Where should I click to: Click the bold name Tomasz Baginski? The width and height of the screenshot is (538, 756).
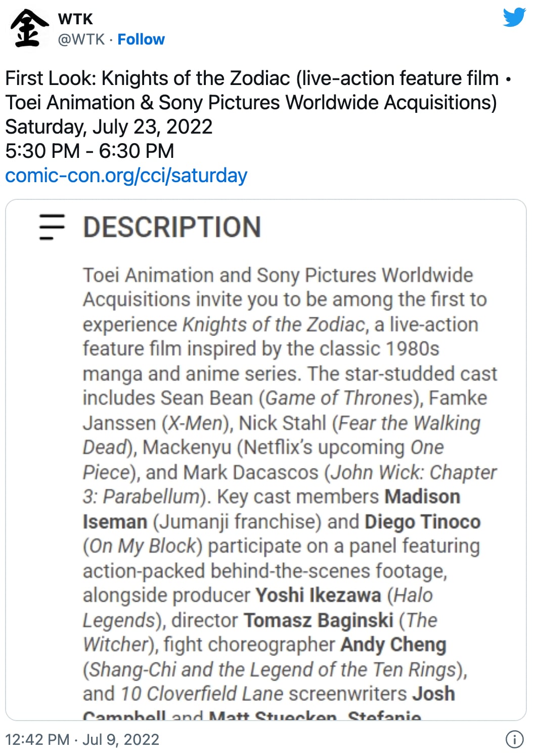[x=318, y=620]
